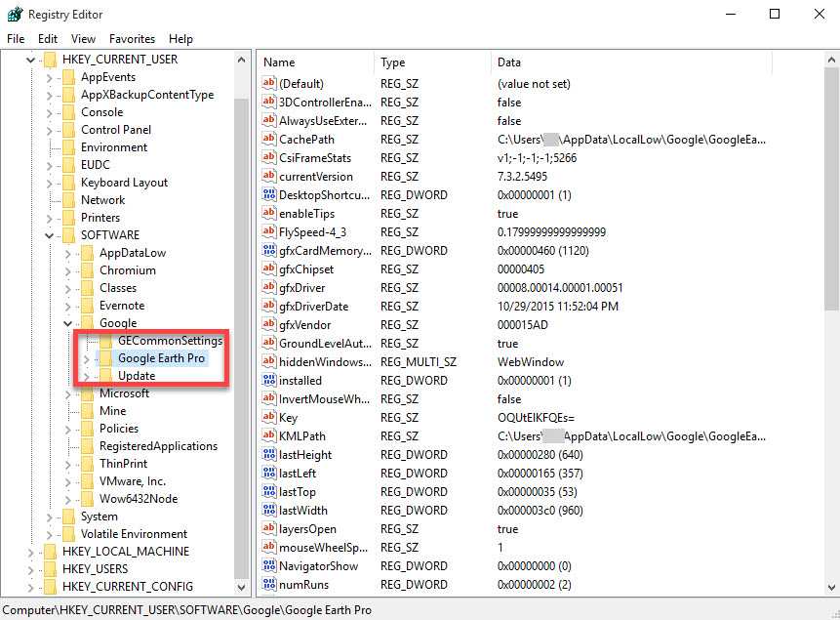Open the Favorites menu
840x620 pixels.
coord(132,39)
